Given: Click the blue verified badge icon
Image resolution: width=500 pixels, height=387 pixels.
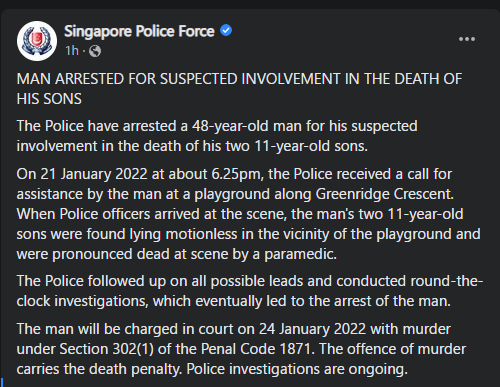Looking at the screenshot, I should click(x=226, y=31).
